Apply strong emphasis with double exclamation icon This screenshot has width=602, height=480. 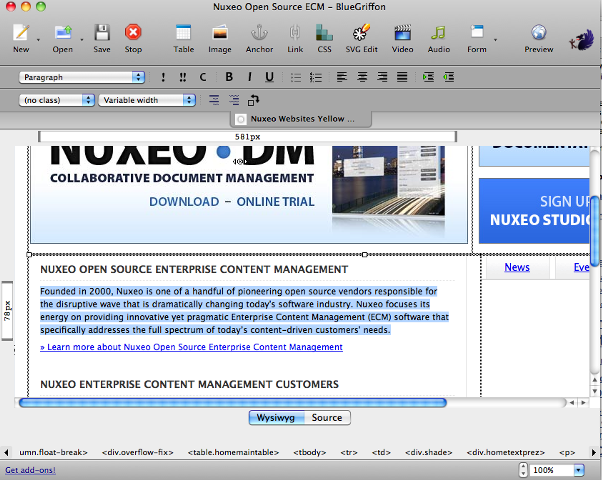point(183,77)
